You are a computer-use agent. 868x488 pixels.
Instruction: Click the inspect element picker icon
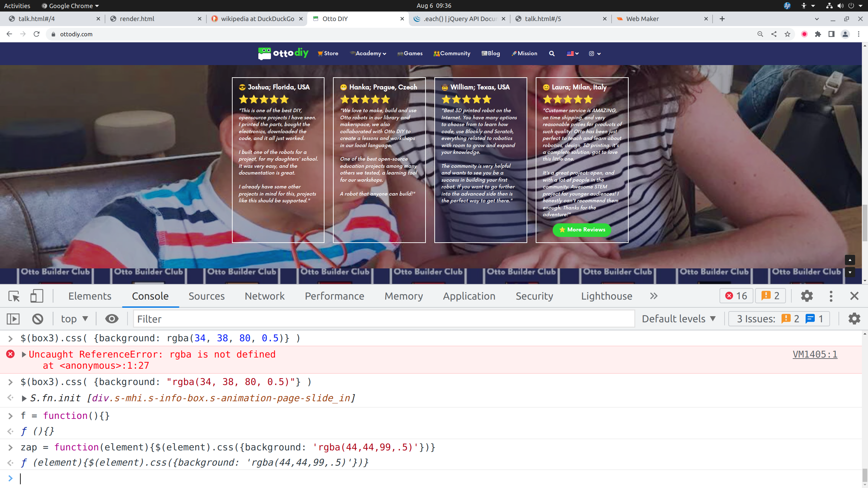coord(14,296)
